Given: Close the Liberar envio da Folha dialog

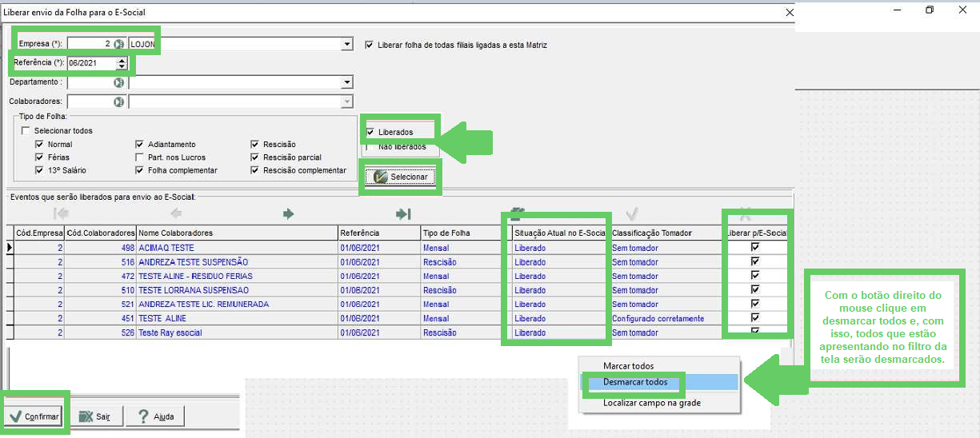Looking at the screenshot, I should 790,13.
